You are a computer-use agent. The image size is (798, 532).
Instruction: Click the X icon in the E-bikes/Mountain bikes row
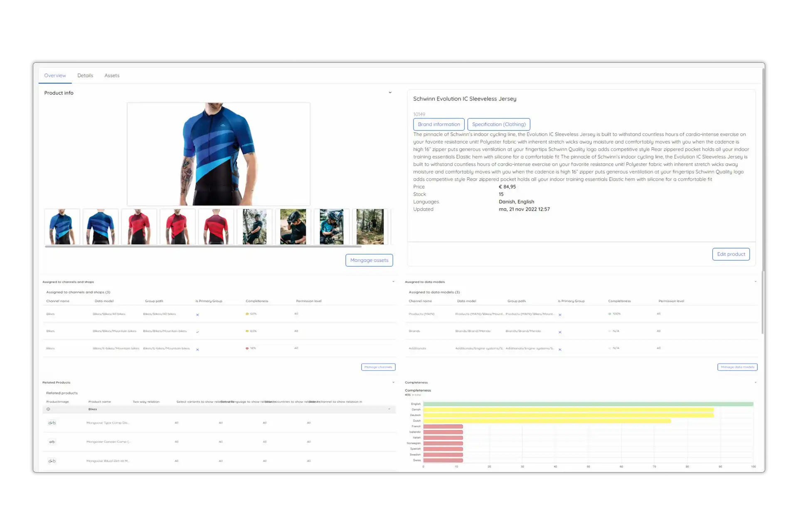(197, 350)
